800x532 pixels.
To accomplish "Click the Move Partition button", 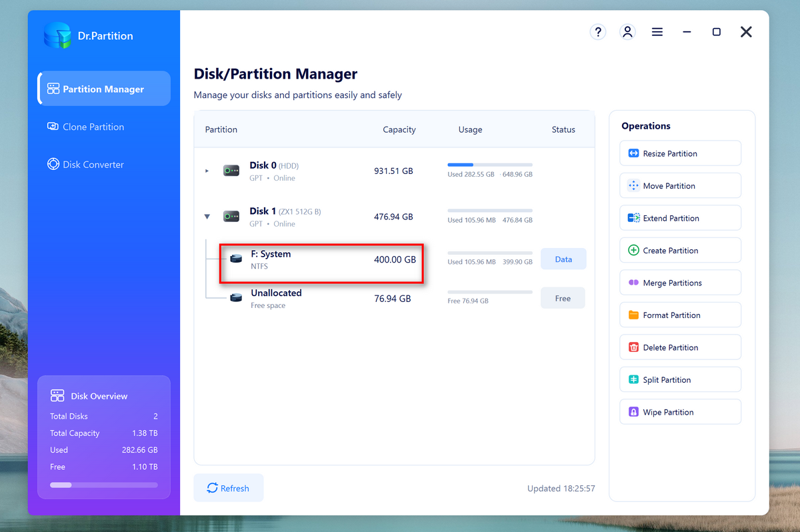I will (x=681, y=185).
